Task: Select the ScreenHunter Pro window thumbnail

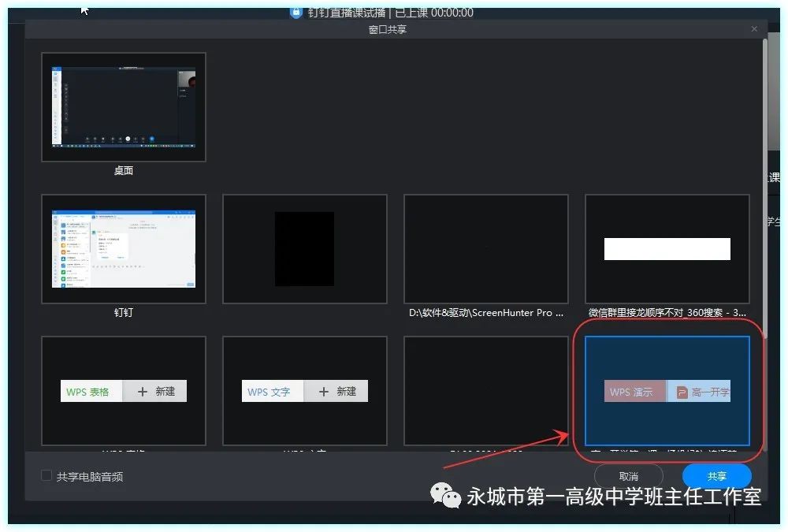Action: click(486, 249)
